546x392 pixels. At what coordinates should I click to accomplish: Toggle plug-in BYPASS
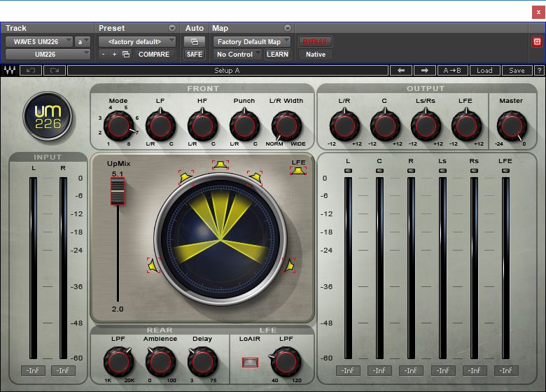point(315,42)
